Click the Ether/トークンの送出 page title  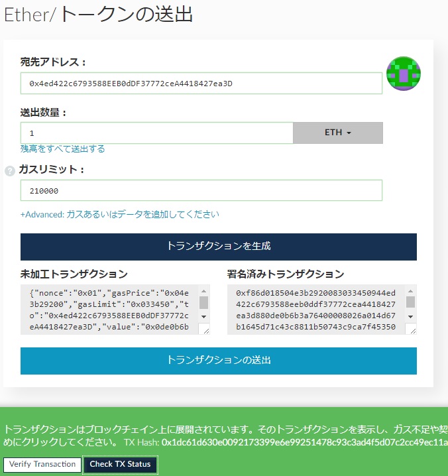tap(98, 15)
